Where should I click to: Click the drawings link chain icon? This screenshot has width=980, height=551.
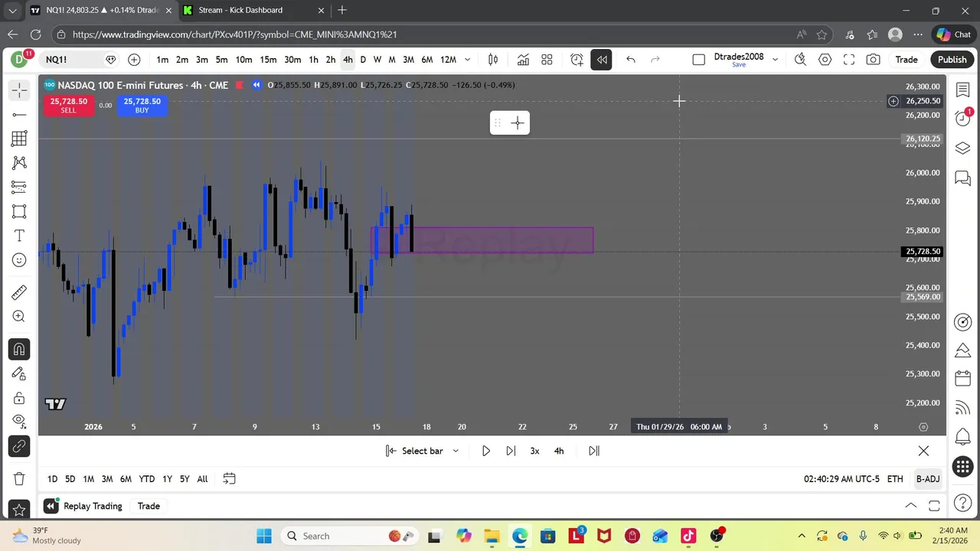pos(19,446)
